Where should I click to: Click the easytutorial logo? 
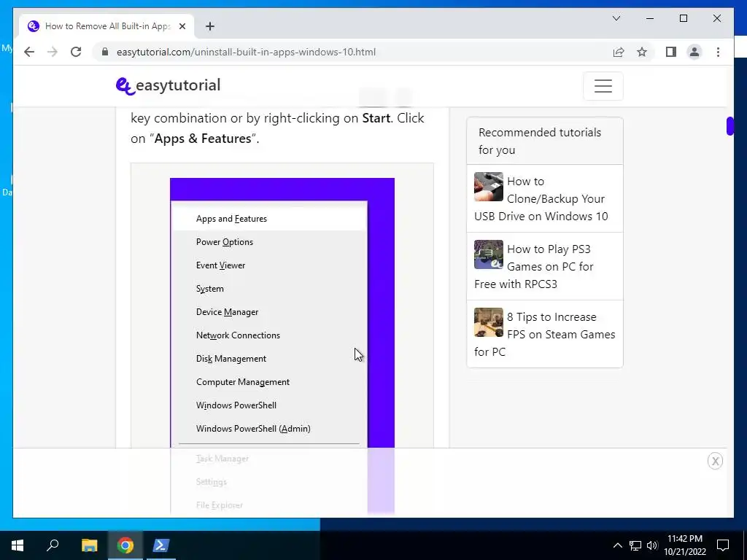169,86
